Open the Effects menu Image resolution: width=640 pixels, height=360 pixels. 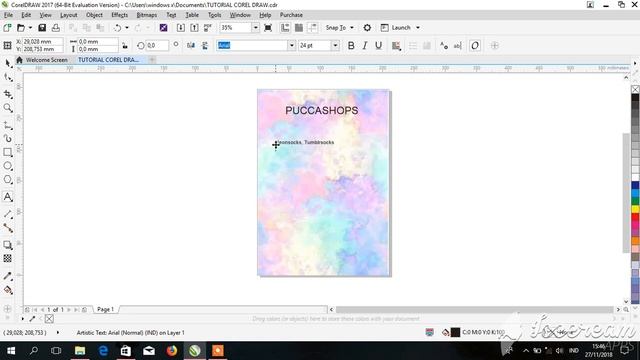coord(119,15)
